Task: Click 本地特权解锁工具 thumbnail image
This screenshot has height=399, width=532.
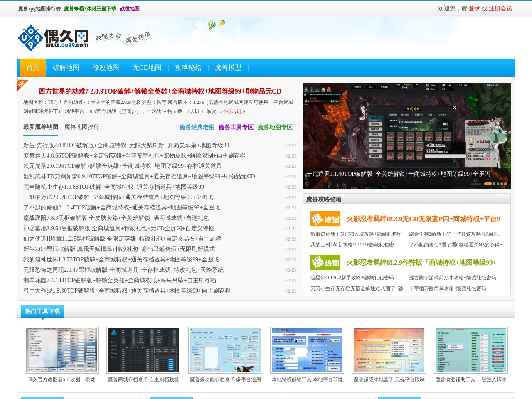Action: point(307,350)
